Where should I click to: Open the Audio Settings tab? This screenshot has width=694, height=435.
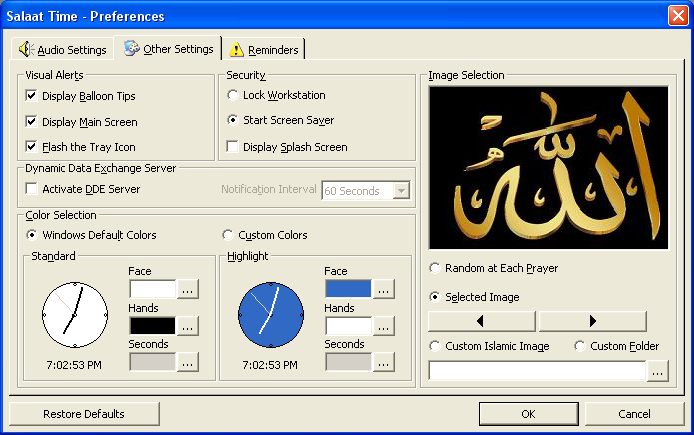point(62,49)
